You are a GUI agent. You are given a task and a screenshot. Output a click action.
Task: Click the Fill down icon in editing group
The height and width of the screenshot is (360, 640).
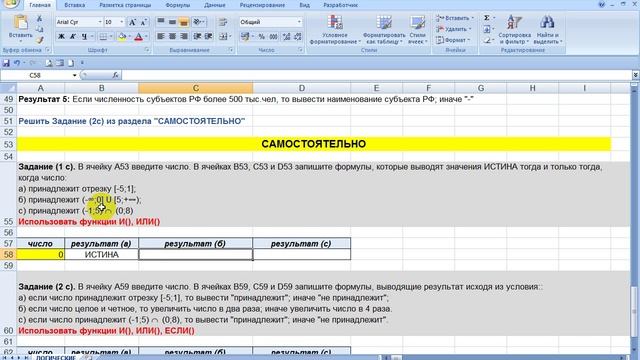[x=487, y=29]
